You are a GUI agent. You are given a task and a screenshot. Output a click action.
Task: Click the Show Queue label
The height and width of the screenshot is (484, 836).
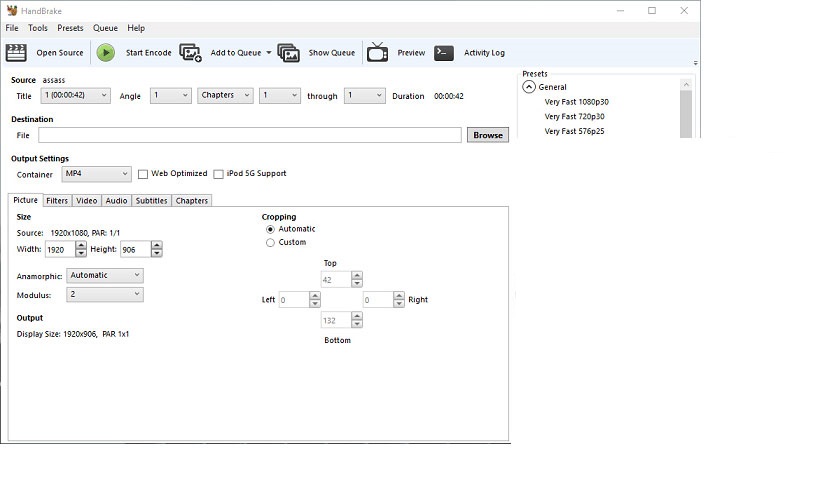tap(332, 53)
